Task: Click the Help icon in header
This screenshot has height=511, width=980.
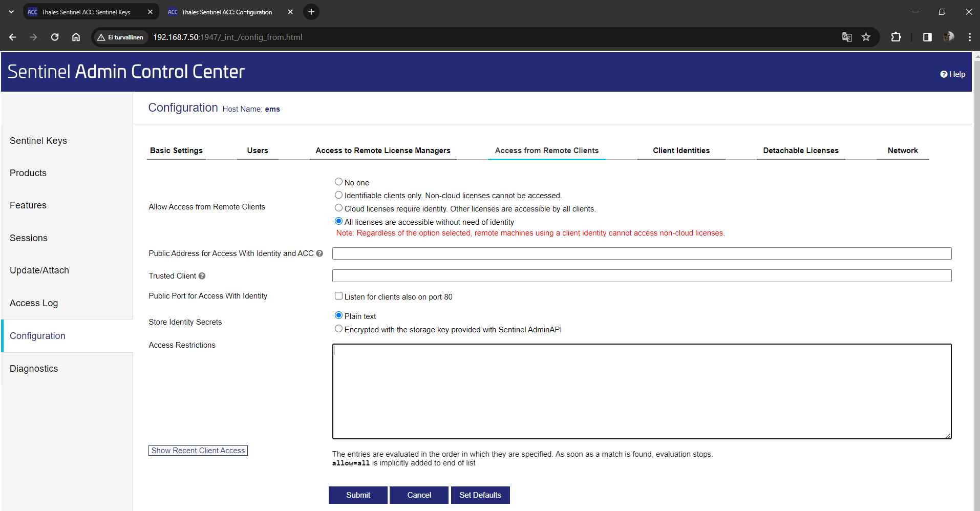Action: click(944, 74)
